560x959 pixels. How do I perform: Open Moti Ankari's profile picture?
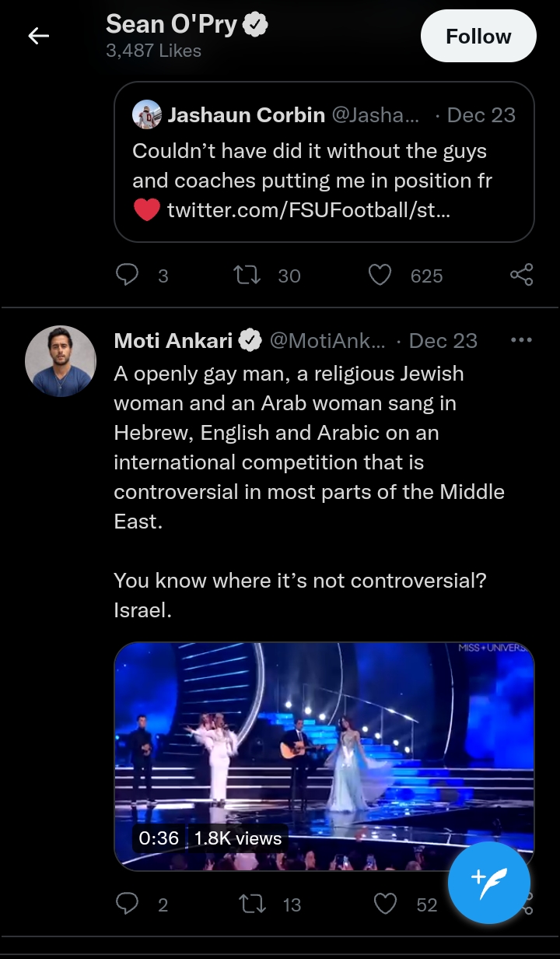click(x=61, y=361)
